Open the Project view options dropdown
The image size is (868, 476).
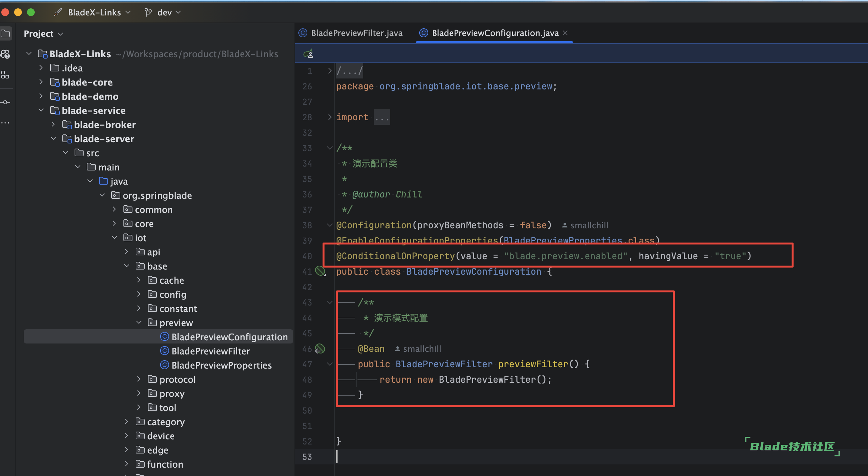[x=61, y=34]
